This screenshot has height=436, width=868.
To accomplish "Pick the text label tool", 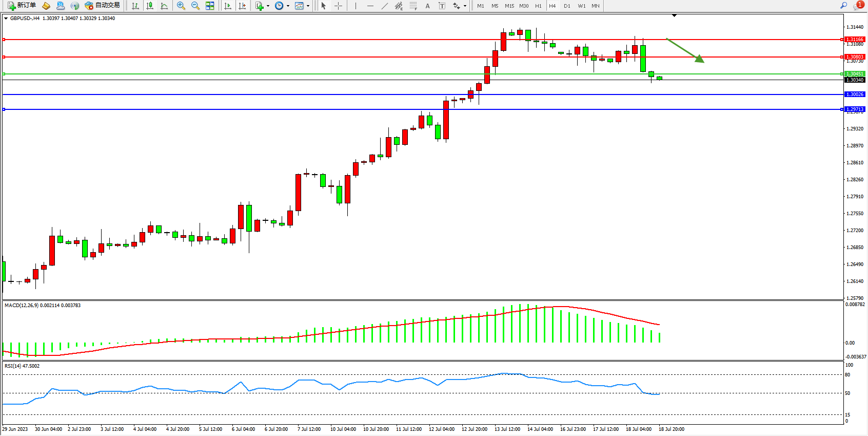I will click(x=442, y=6).
